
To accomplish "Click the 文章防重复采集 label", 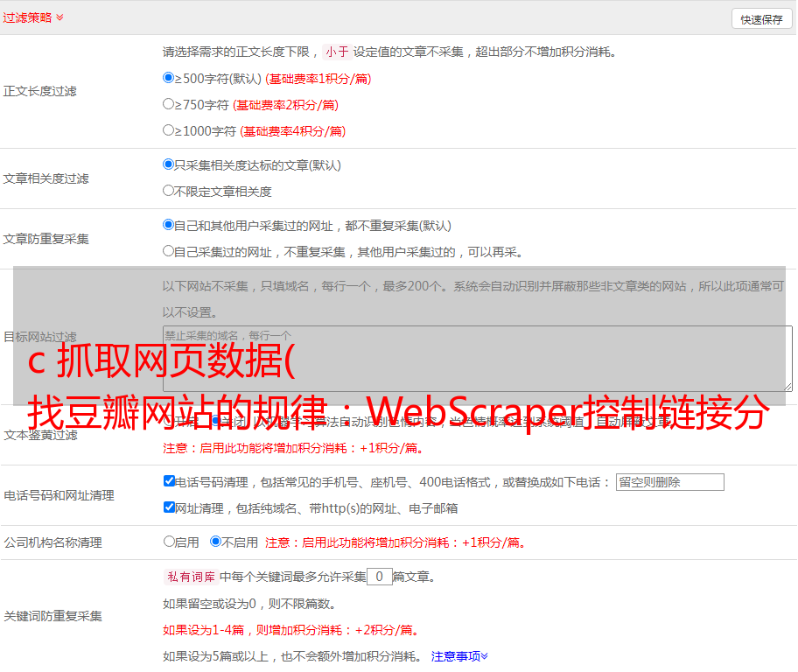I will pos(45,239).
